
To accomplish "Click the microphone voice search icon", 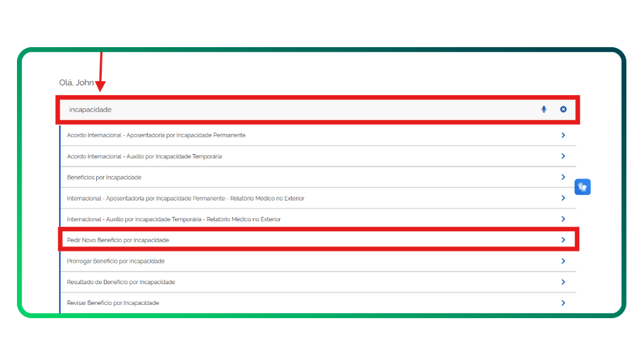I will (544, 109).
